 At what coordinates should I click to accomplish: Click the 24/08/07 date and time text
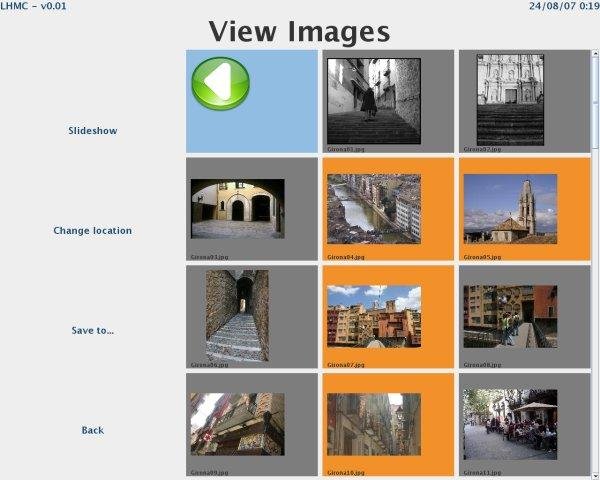564,6
